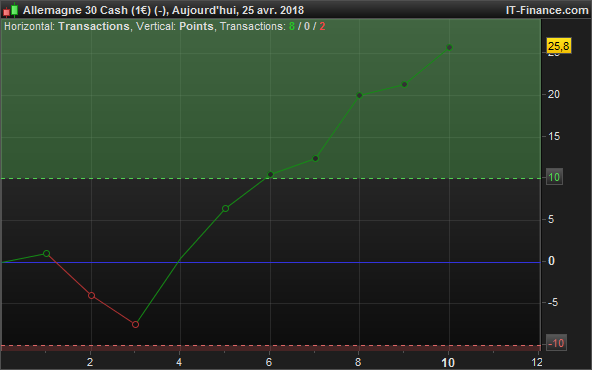Click the yellow 25,8 current value label

click(559, 46)
